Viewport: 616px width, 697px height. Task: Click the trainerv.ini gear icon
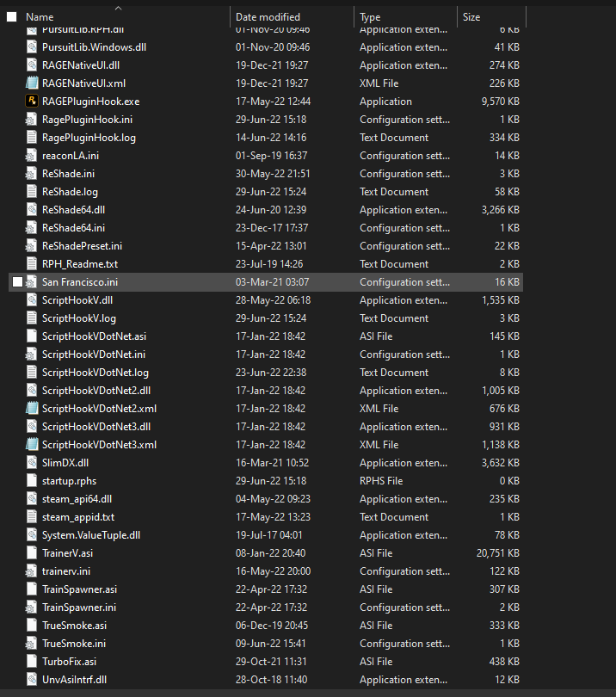[x=32, y=571]
